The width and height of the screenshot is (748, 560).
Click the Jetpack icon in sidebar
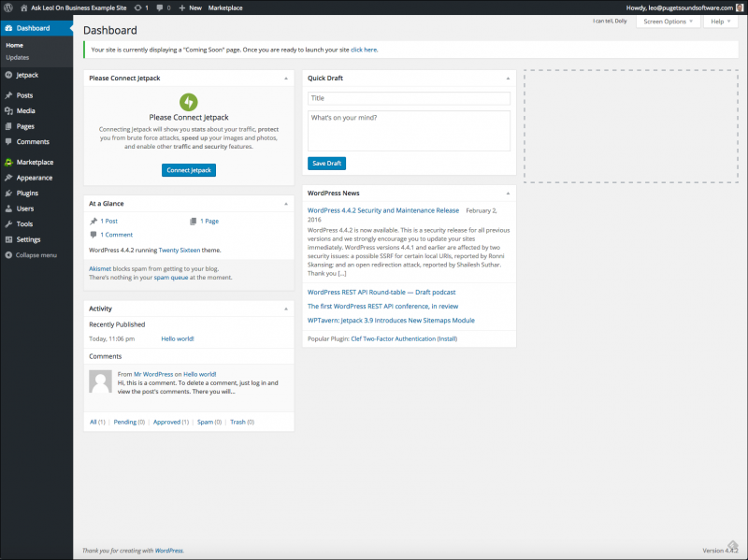point(8,75)
